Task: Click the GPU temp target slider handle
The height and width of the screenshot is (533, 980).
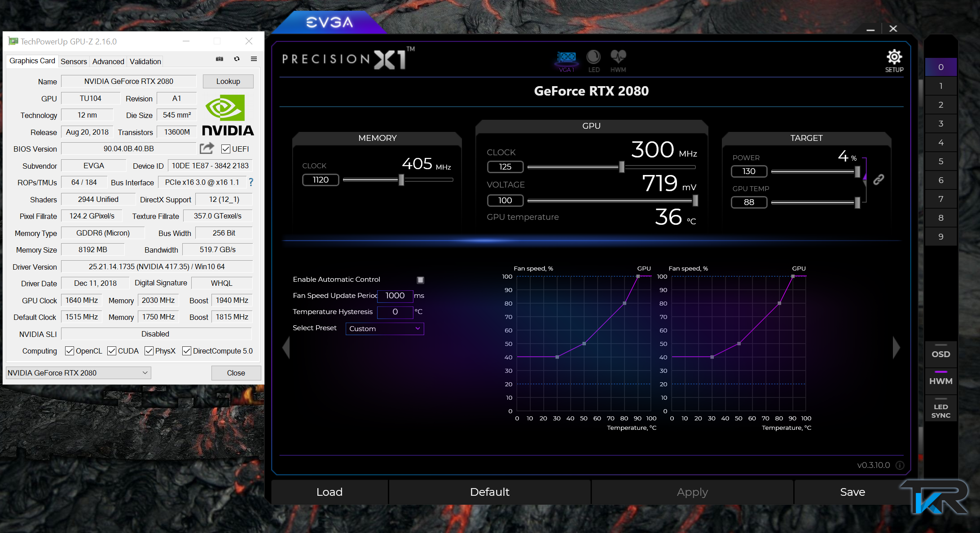Action: 857,202
